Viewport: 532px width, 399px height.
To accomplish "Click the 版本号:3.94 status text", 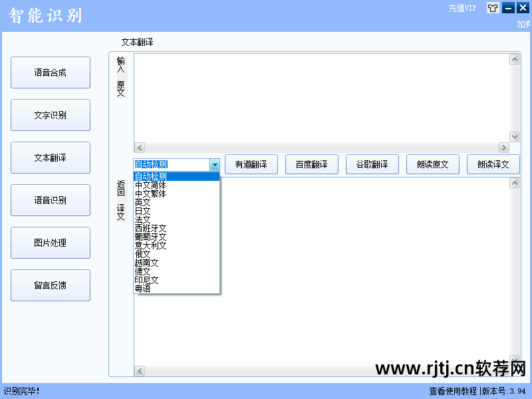I will (x=504, y=391).
